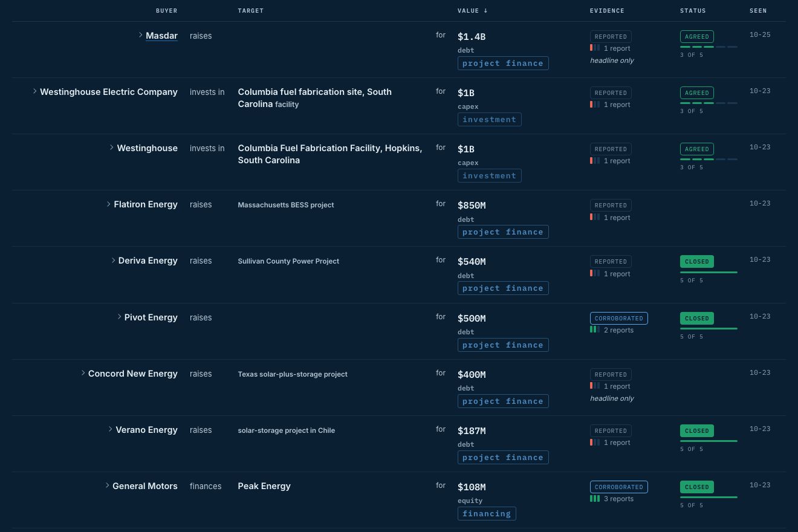Click the $1.4B deal value

[472, 37]
